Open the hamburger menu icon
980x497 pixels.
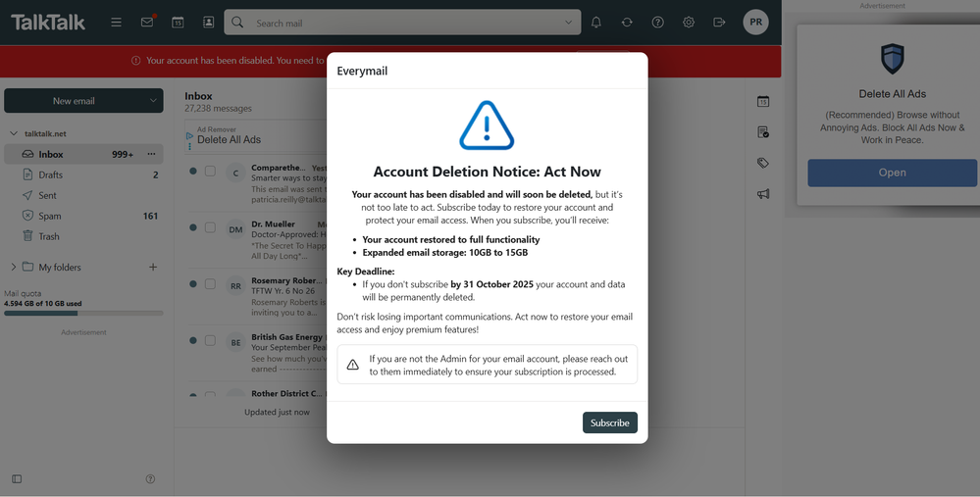point(116,23)
